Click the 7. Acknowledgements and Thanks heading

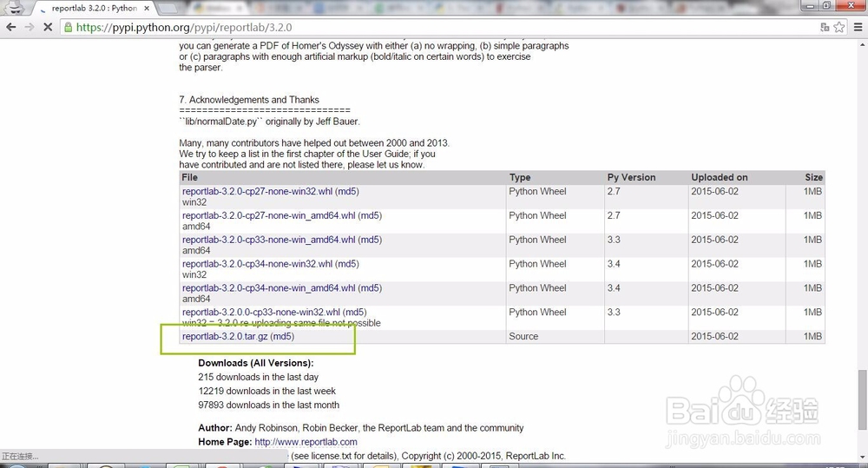248,100
